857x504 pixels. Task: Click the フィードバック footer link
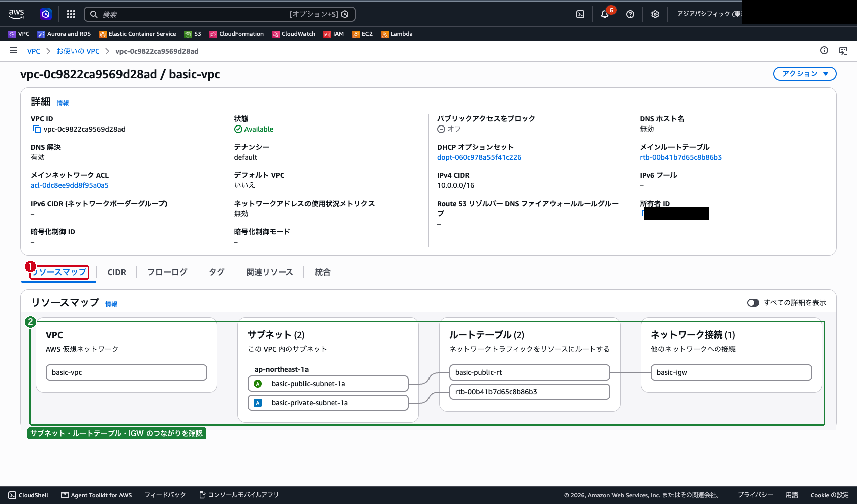(165, 495)
